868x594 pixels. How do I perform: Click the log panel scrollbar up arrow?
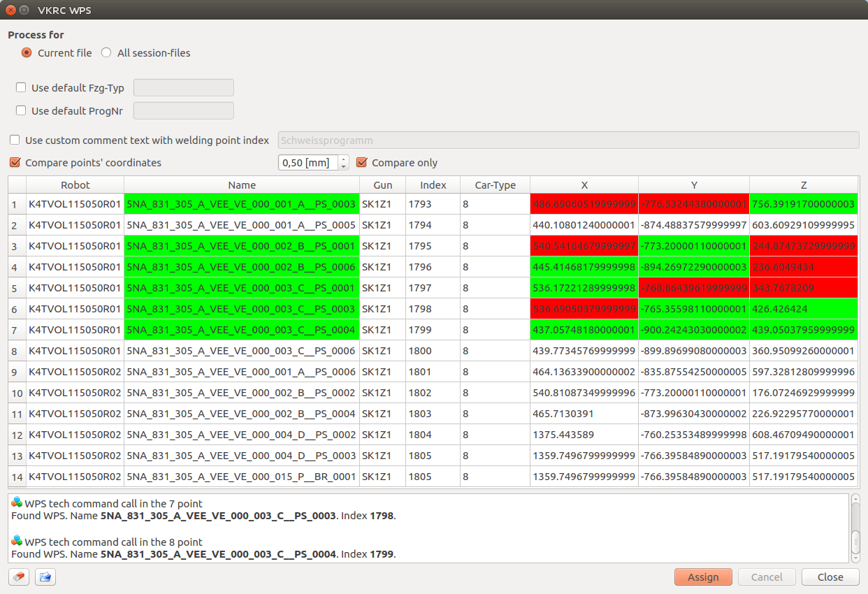(855, 499)
